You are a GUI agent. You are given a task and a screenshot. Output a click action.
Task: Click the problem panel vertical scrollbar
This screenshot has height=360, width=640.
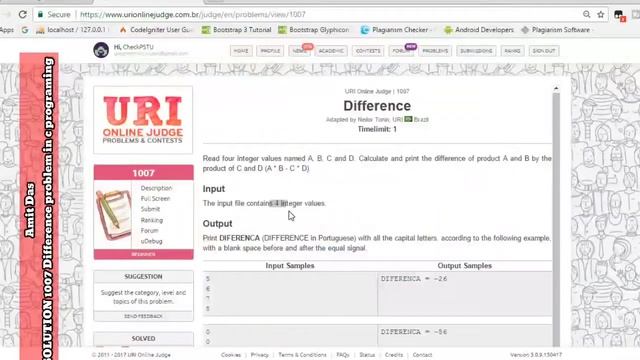(556, 220)
